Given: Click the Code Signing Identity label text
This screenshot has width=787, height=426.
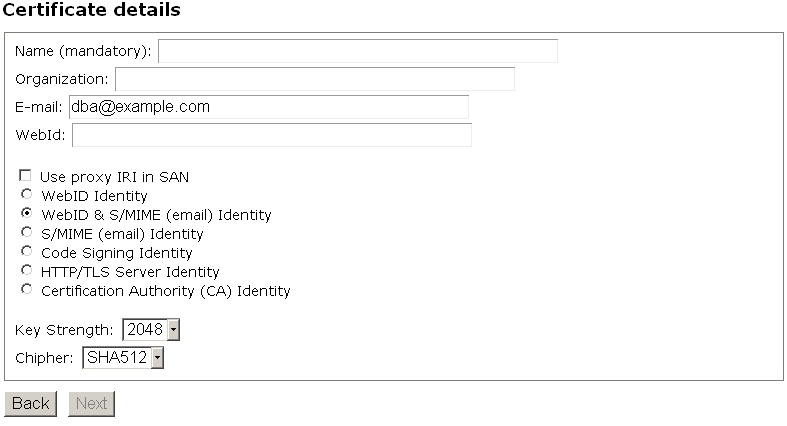Looking at the screenshot, I should click(x=116, y=253).
